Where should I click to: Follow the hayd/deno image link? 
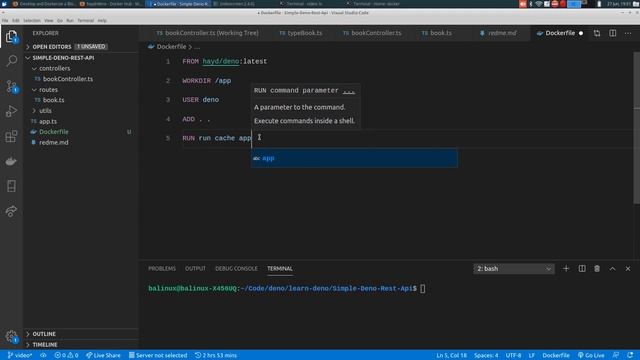coord(220,61)
